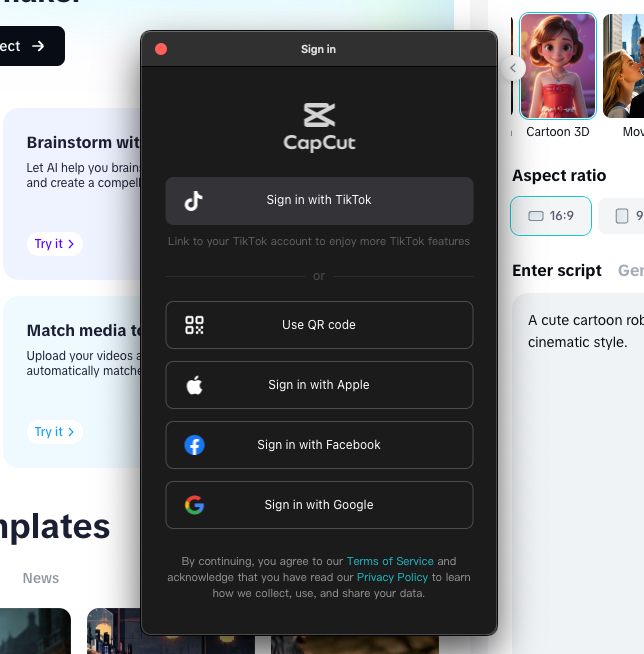Viewport: 644px width, 654px height.
Task: Click the Google logo icon
Action: (194, 505)
